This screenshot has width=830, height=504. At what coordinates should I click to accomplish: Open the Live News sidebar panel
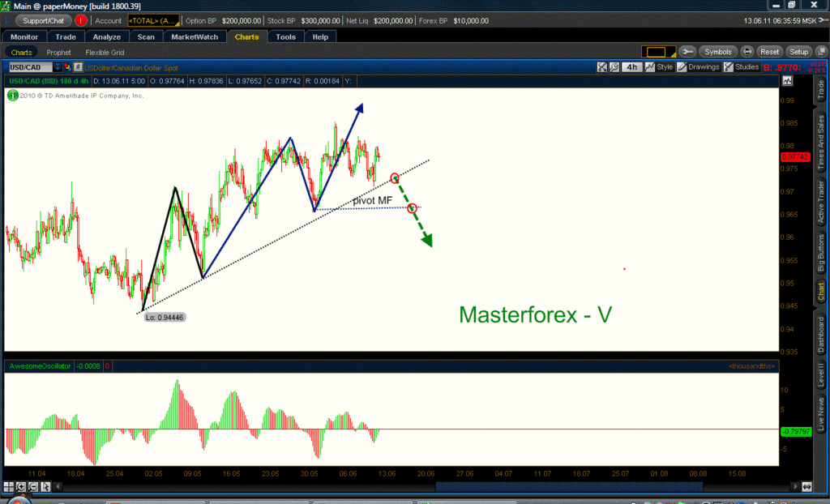click(821, 415)
